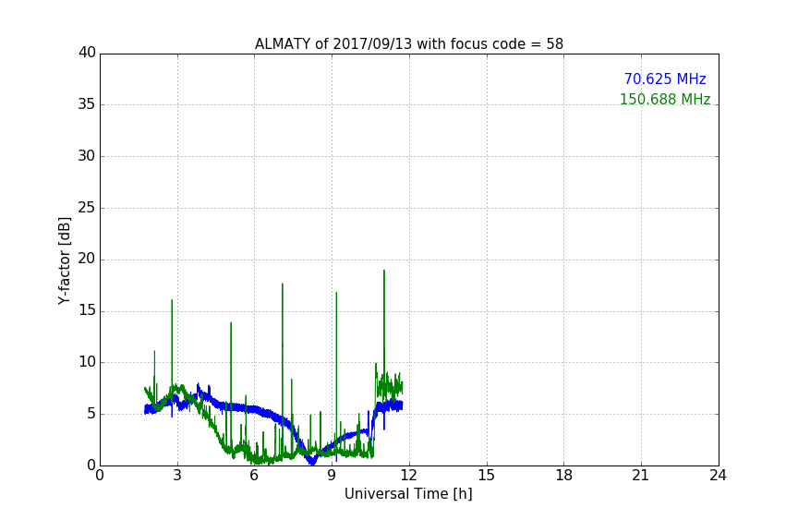Click the y-axis tick label '30'

click(x=87, y=156)
